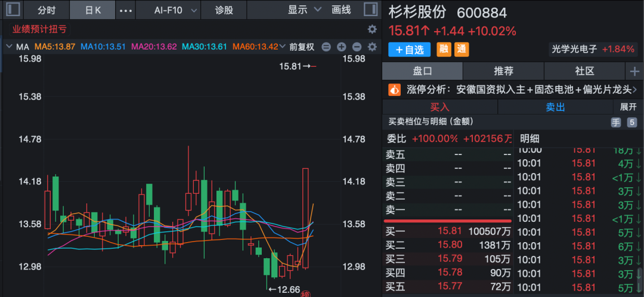Open settings gear beside 业绩预计扭亏

pyautogui.click(x=372, y=29)
